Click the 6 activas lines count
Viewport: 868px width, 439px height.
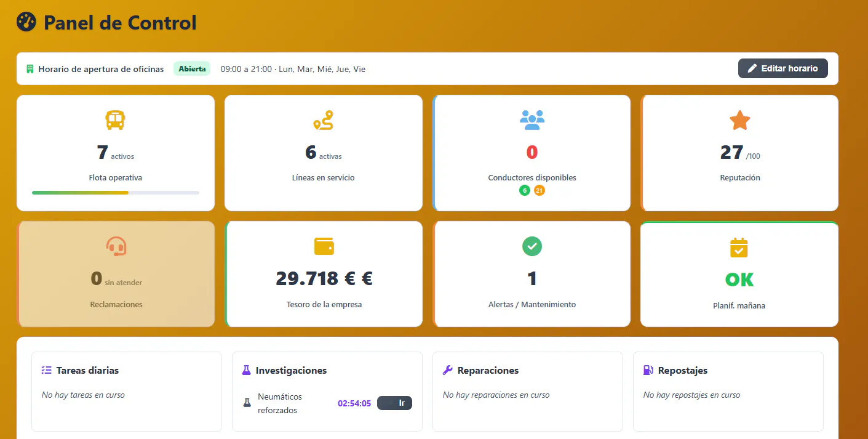(x=324, y=152)
